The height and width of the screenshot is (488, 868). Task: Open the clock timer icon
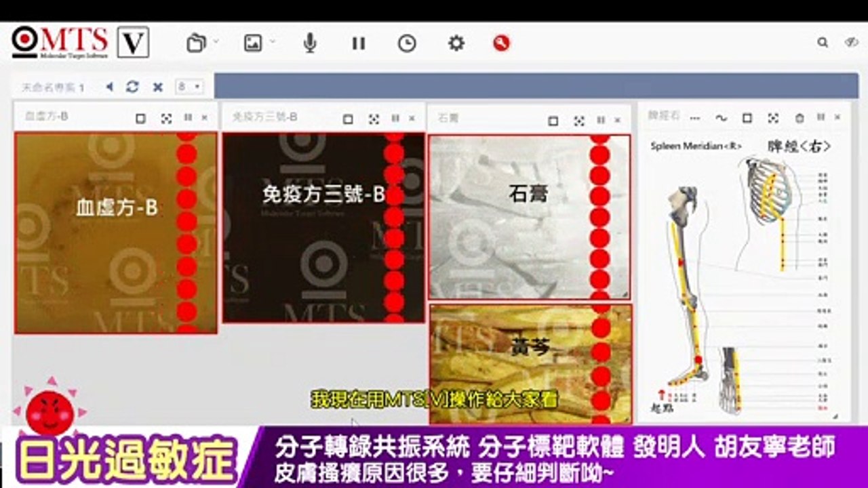[x=407, y=43]
